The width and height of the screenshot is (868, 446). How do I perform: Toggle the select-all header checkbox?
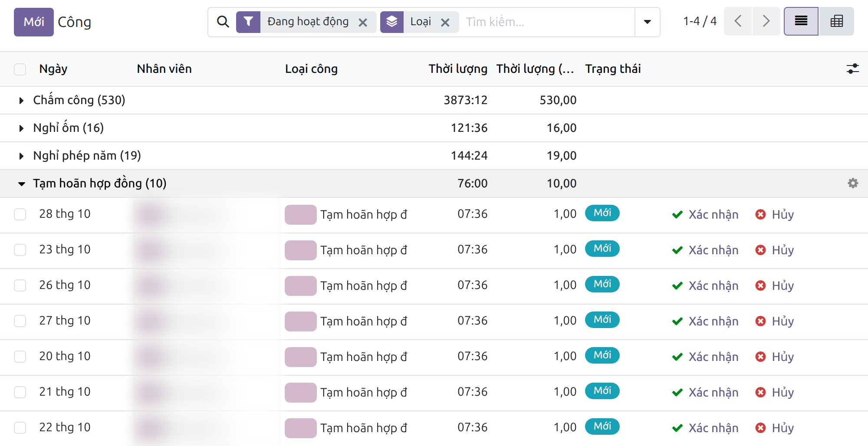point(20,69)
